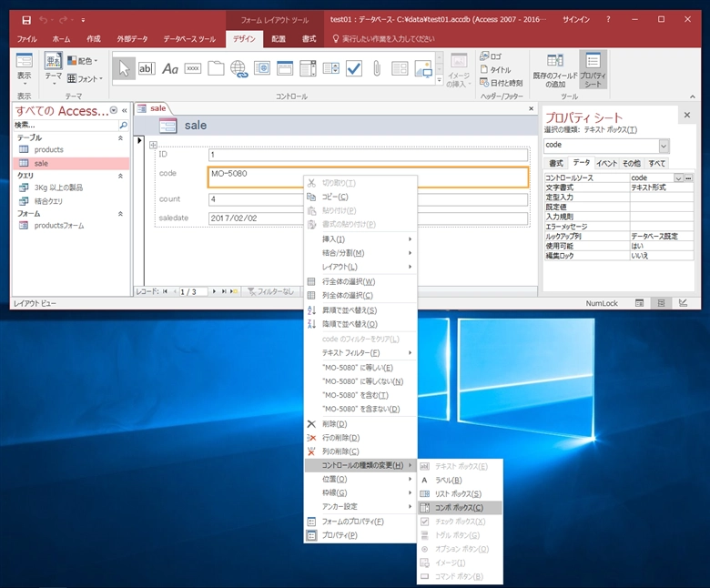710x588 pixels.
Task: Toggle the Property Sheet button
Action: pos(593,70)
